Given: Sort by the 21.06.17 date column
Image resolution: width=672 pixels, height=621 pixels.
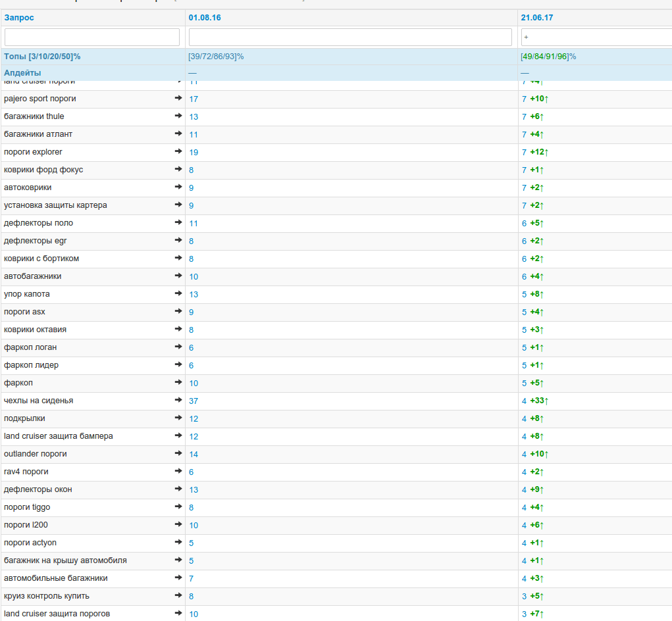Looking at the screenshot, I should (537, 18).
